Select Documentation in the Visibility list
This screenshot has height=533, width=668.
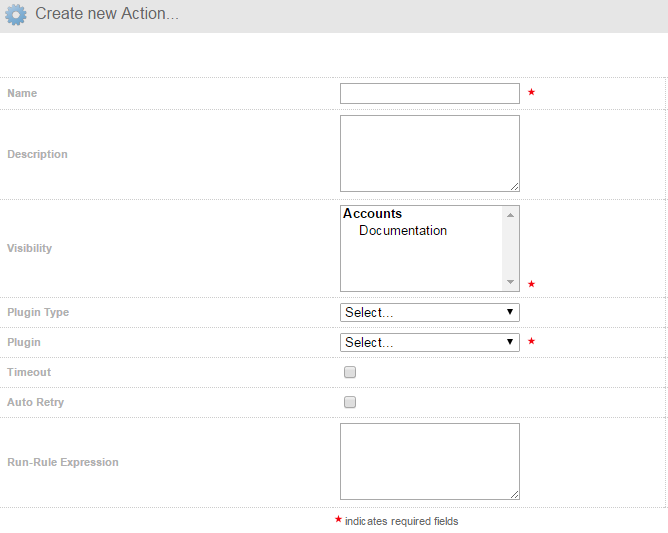[x=403, y=230]
